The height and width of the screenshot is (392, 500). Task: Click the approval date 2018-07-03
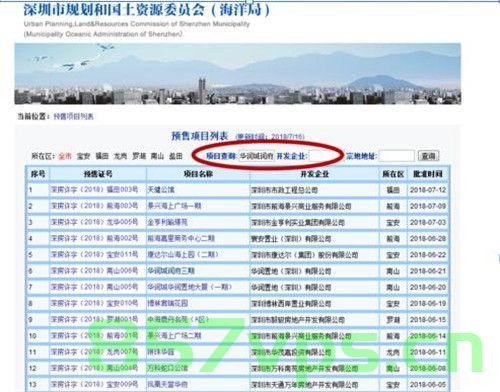428,222
